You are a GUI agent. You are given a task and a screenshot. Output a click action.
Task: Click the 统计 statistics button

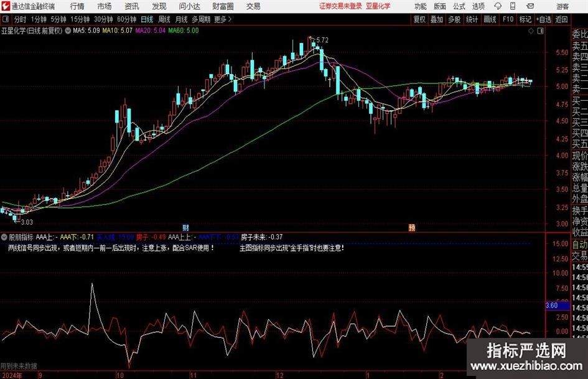coord(472,19)
